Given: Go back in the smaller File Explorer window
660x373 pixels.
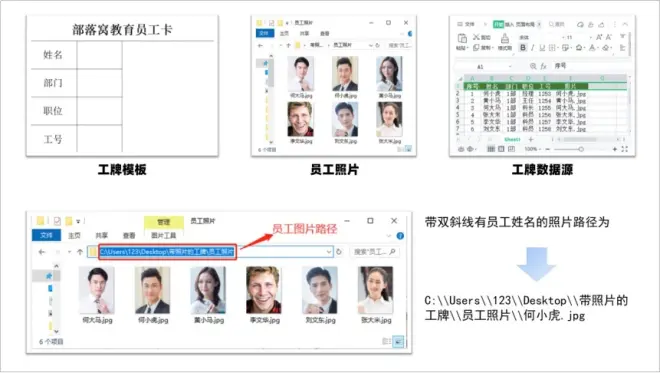Looking at the screenshot, I should [260, 45].
